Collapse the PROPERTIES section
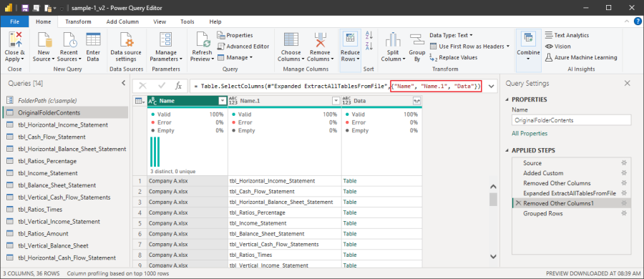Screen dimensions: 644x279 point(507,99)
